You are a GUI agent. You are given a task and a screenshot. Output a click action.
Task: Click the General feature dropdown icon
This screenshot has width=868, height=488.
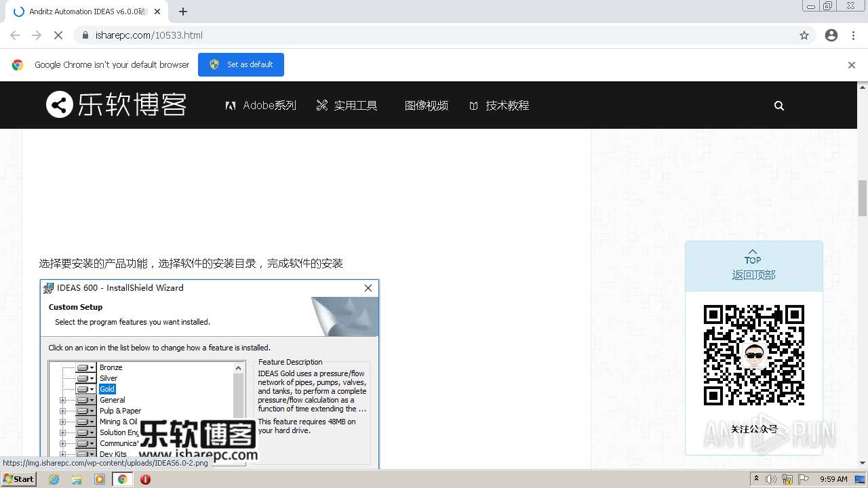(x=86, y=400)
